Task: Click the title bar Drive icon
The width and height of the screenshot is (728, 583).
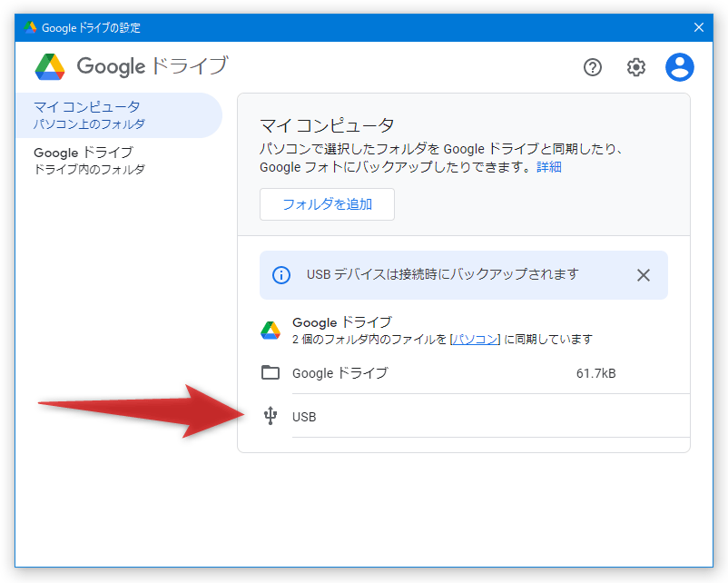Action: tap(30, 27)
